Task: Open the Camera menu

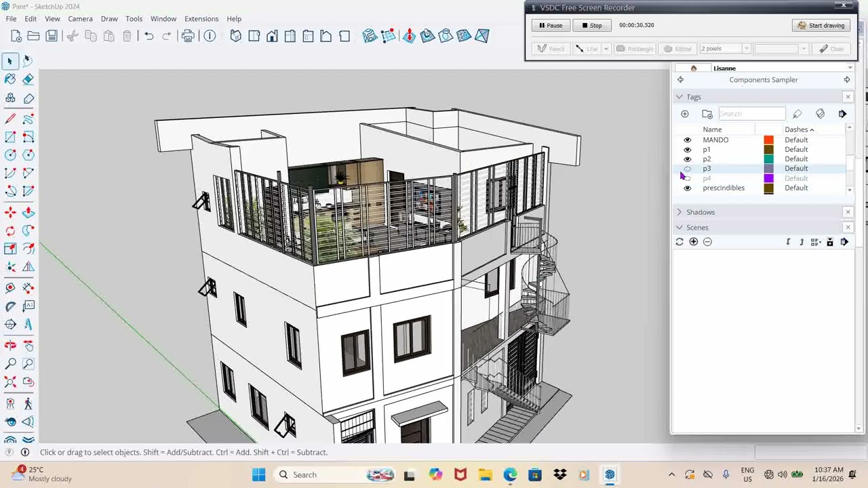Action: click(x=80, y=19)
